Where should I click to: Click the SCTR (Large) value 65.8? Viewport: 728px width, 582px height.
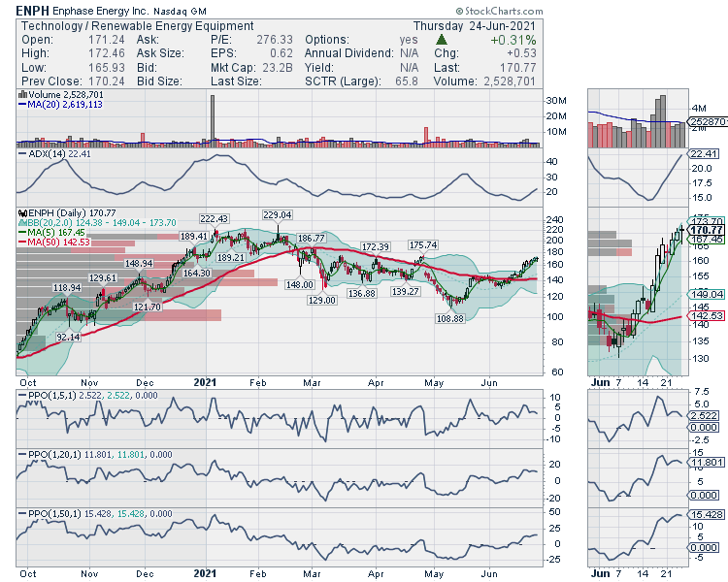(x=407, y=81)
